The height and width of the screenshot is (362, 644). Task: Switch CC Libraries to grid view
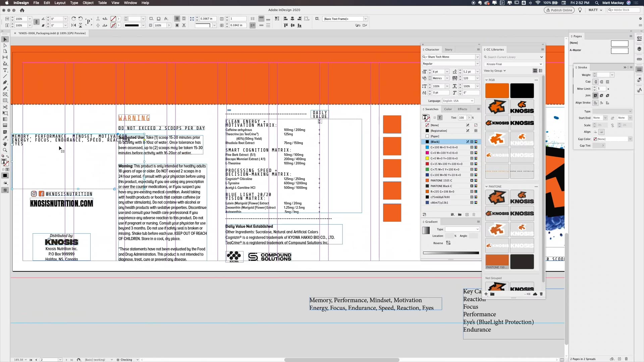[535, 71]
